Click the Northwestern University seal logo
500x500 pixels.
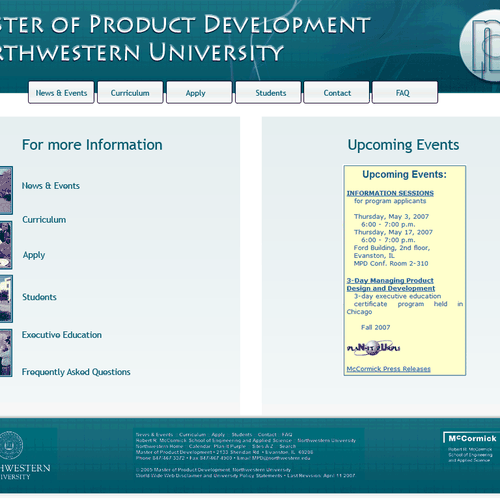(11, 445)
